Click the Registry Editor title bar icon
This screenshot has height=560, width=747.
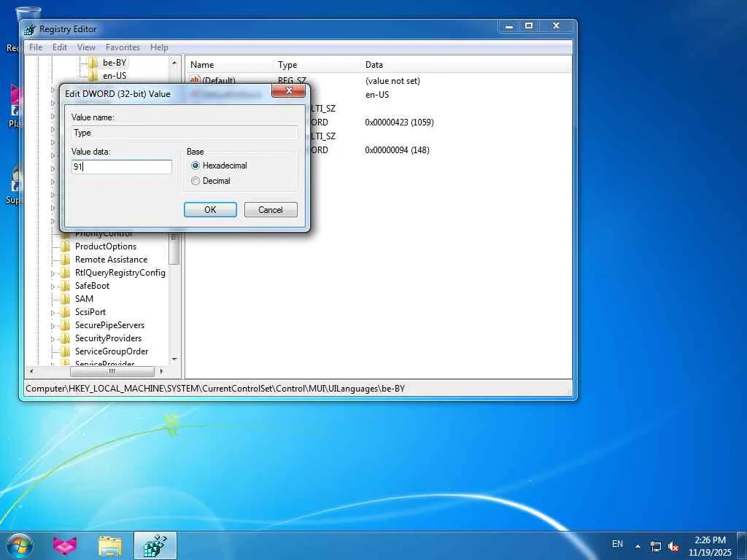(x=29, y=29)
